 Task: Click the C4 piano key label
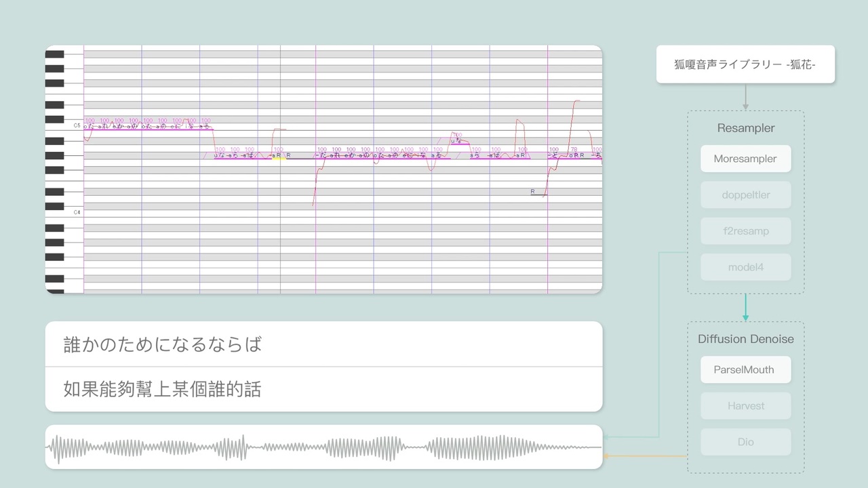pyautogui.click(x=77, y=212)
